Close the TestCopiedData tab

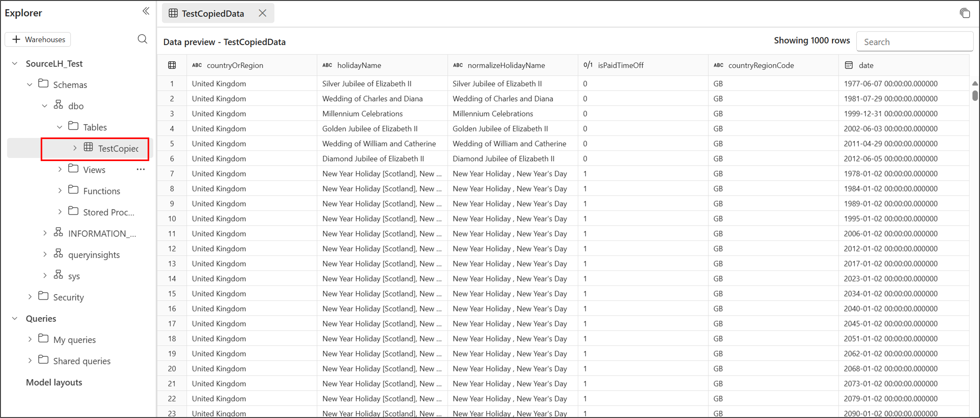(263, 13)
